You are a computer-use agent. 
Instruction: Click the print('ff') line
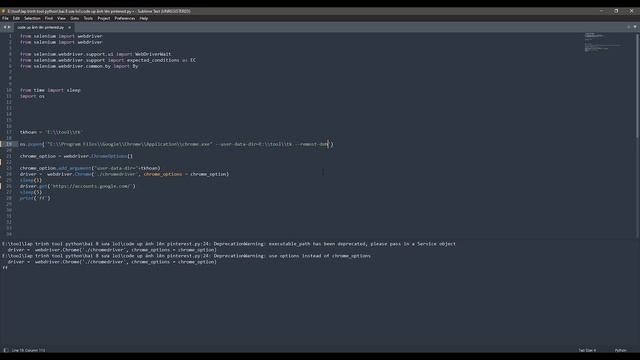pos(35,198)
